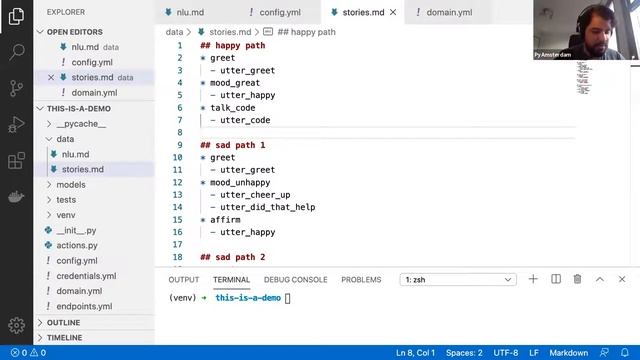640x360 pixels.
Task: Change language mode via Markdown
Action: [x=569, y=353]
